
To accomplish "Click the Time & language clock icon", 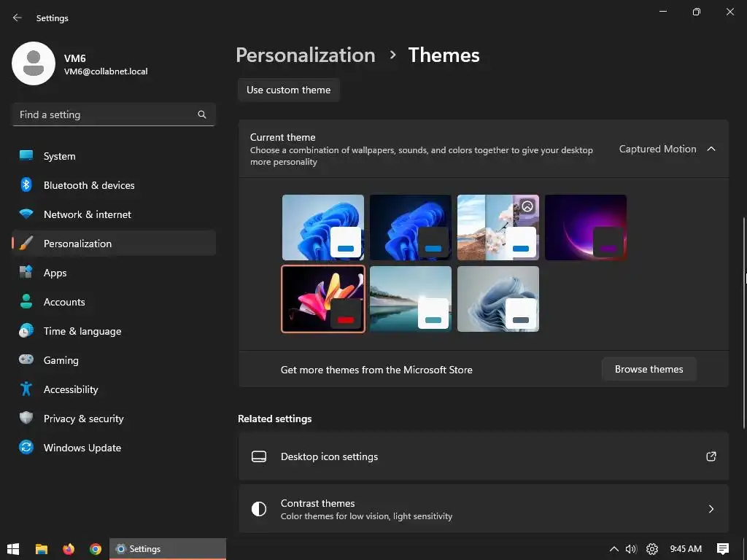I will 26,330.
